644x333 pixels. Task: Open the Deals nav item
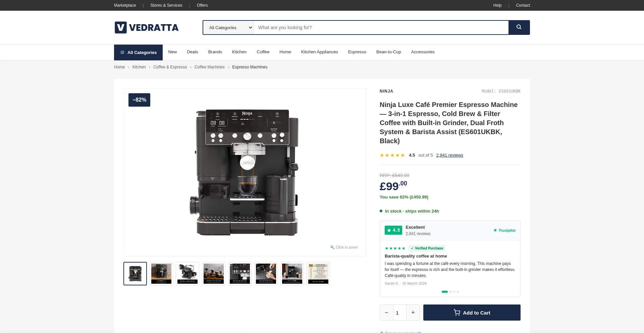coord(193,52)
